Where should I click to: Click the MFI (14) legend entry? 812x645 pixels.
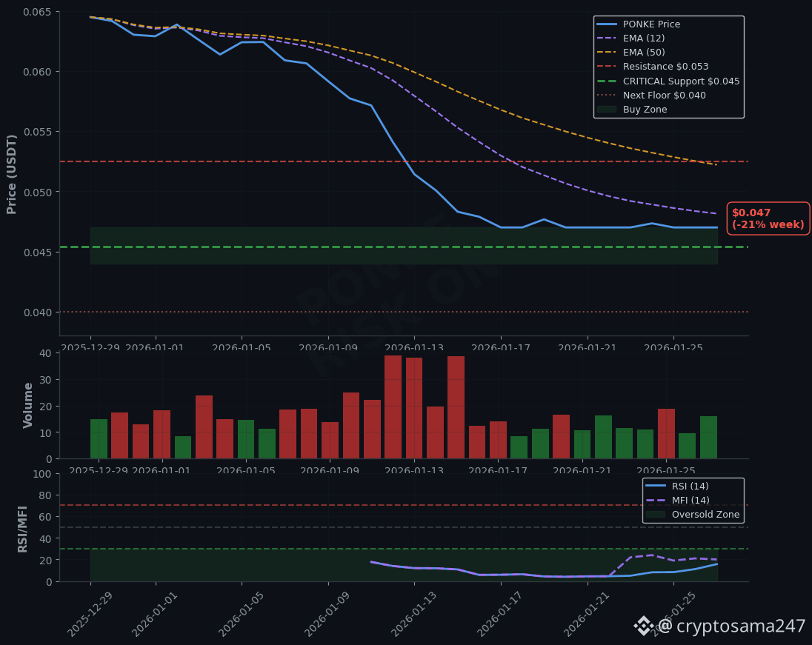677,500
